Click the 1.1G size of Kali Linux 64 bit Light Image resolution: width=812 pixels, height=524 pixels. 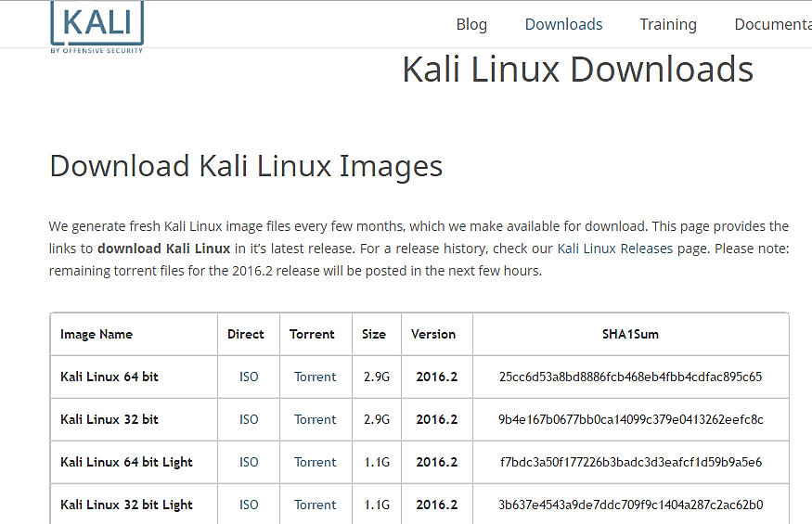(377, 462)
